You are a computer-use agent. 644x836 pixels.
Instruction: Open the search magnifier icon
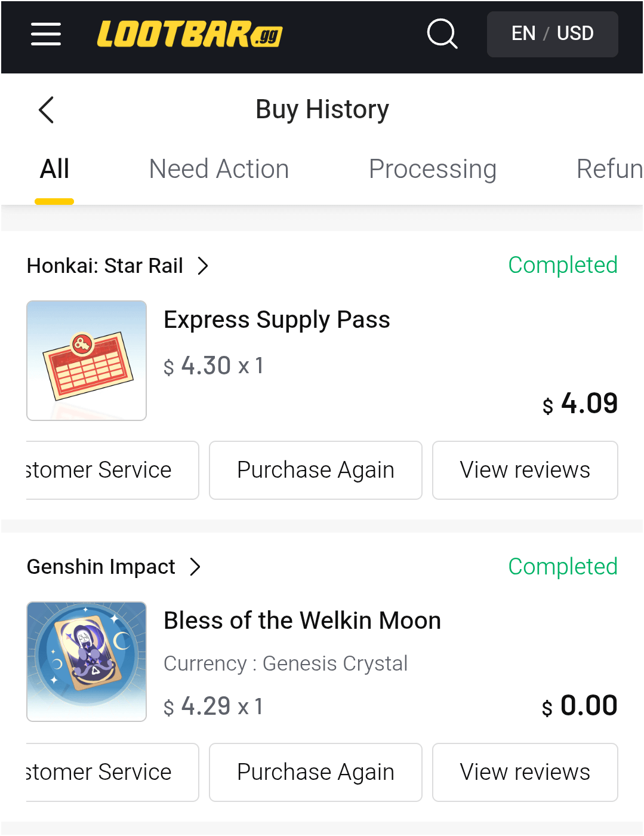(442, 33)
